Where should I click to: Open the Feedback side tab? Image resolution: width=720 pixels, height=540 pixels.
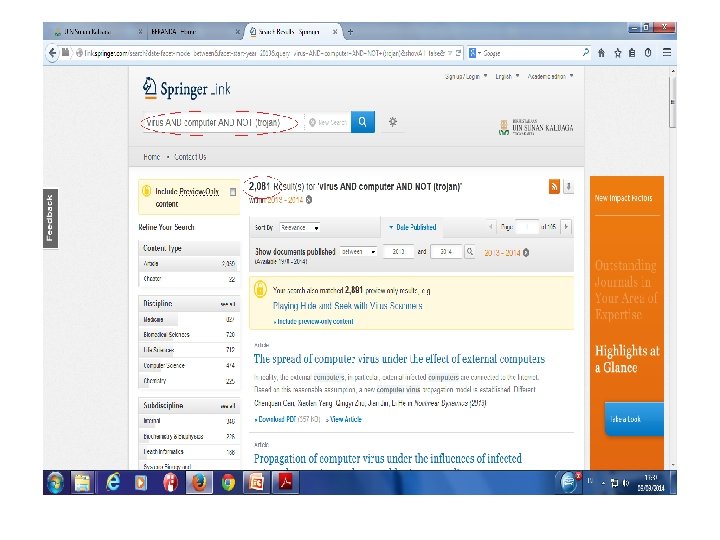point(50,218)
